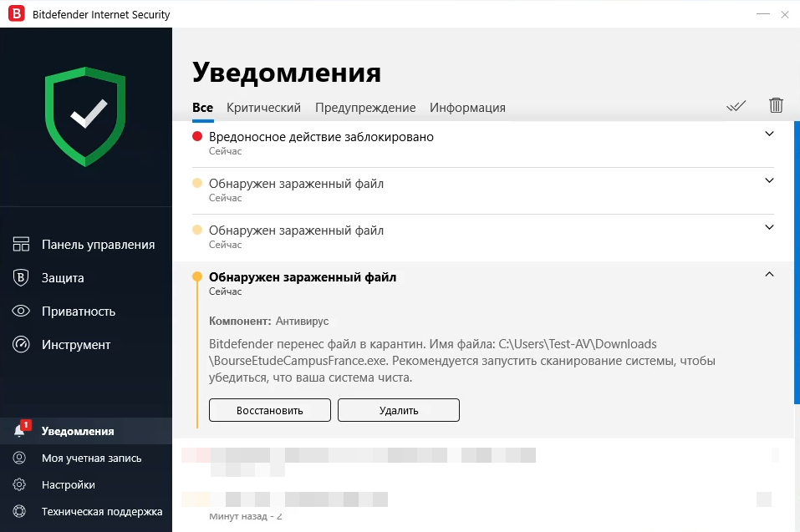Click the Восстановить button
The width and height of the screenshot is (800, 532).
click(x=270, y=410)
